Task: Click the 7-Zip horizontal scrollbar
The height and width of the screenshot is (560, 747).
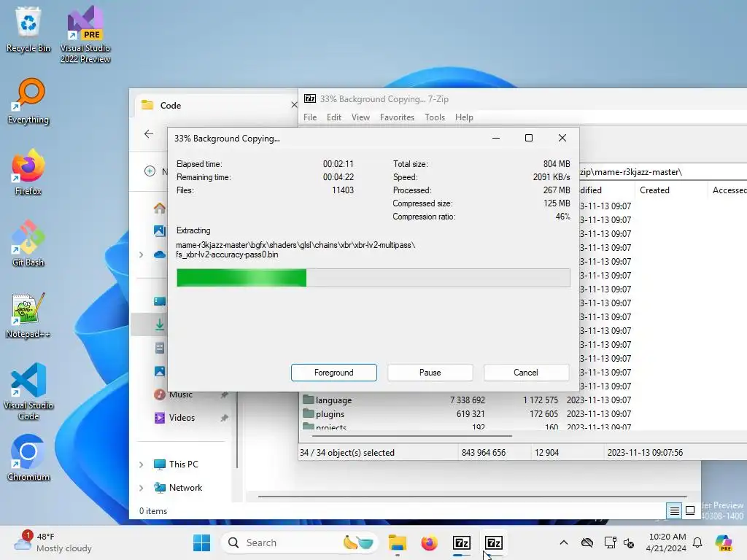Action: tap(412, 436)
